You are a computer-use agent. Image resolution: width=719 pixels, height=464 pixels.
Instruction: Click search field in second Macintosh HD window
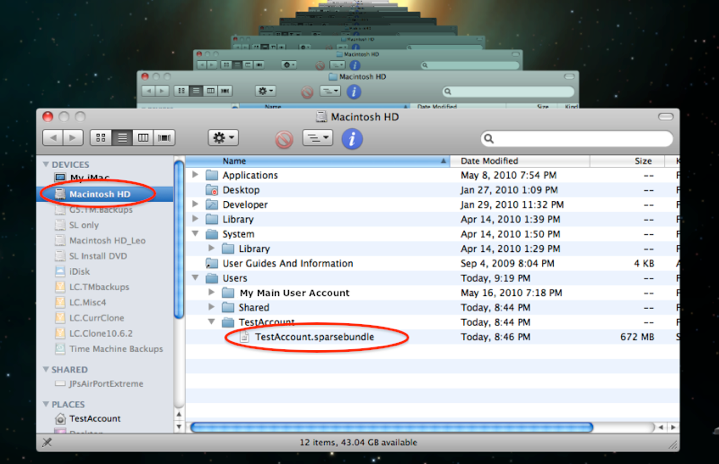tap(509, 92)
